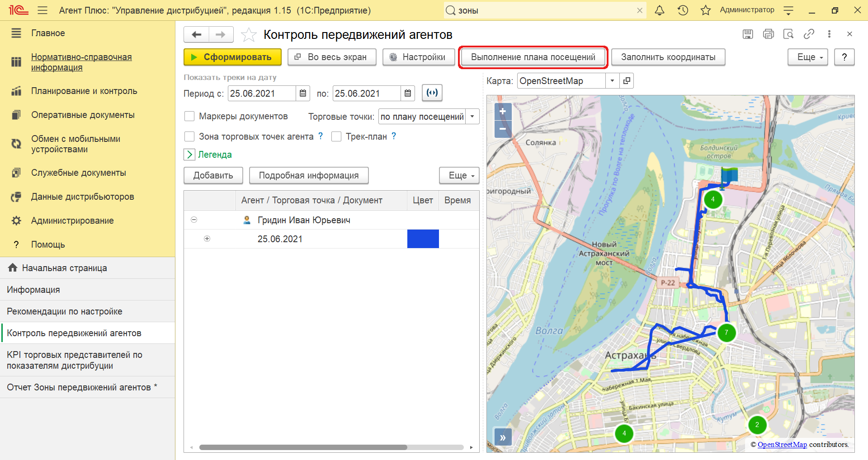The height and width of the screenshot is (460, 868).
Task: Open calendar for period start date
Action: click(303, 94)
